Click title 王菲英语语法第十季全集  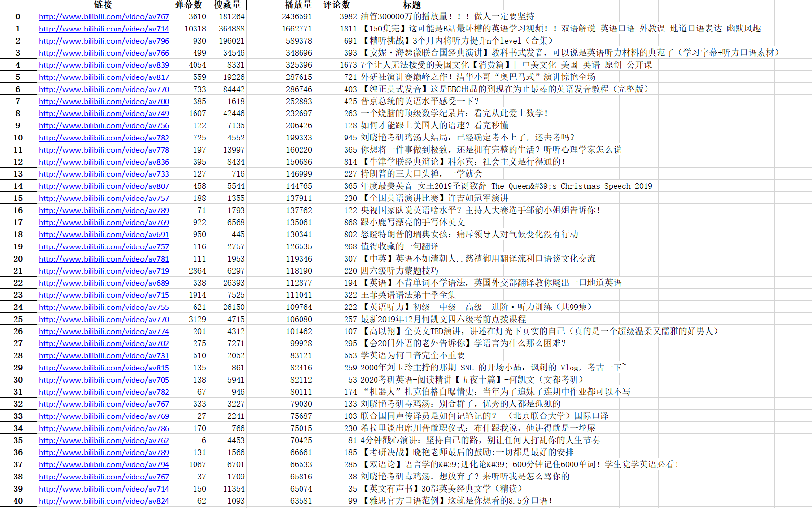click(x=408, y=295)
